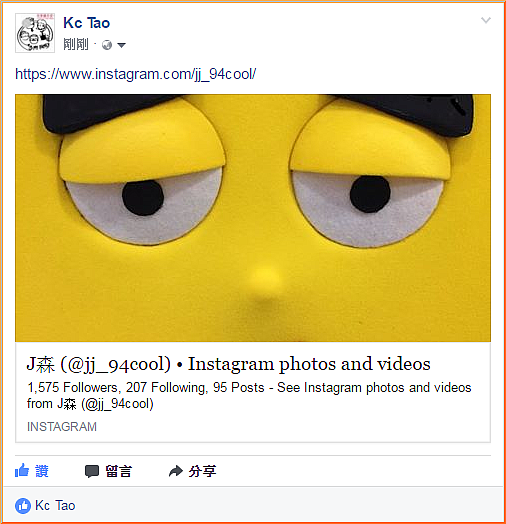
Task: Click the comment speech bubble icon
Action: [x=92, y=471]
